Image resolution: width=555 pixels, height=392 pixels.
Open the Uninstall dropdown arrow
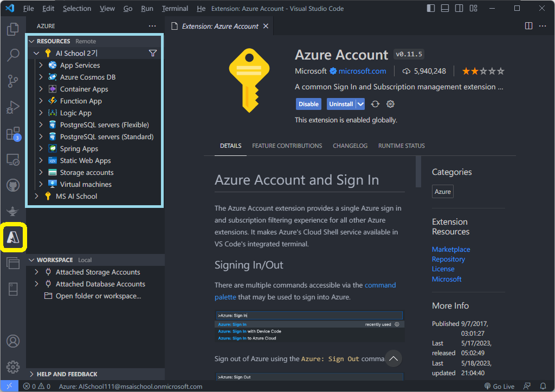click(360, 104)
